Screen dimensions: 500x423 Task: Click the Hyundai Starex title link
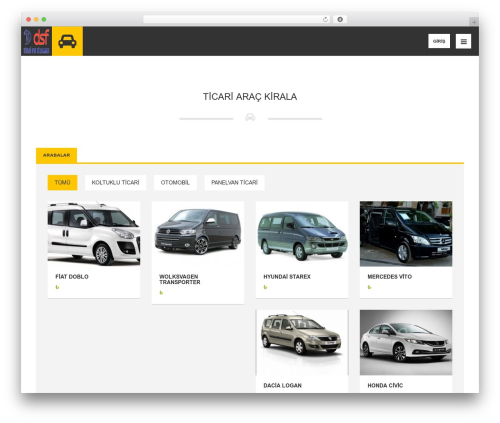coord(287,277)
